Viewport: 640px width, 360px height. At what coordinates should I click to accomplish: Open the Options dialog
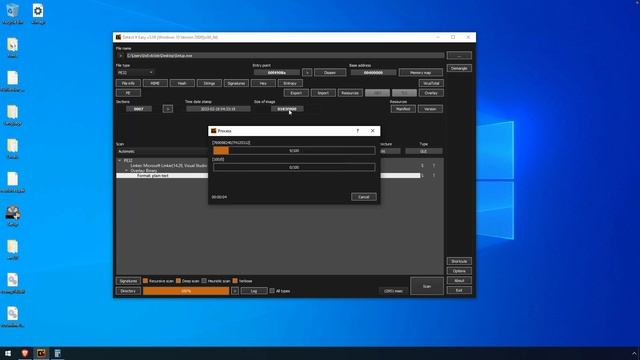click(x=459, y=271)
